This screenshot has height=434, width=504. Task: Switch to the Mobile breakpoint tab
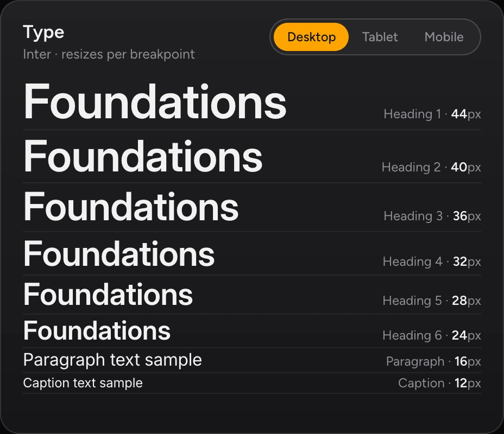[x=444, y=37]
